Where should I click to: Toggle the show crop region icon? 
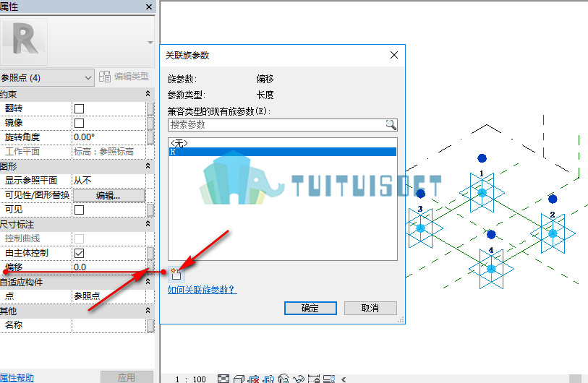268,379
